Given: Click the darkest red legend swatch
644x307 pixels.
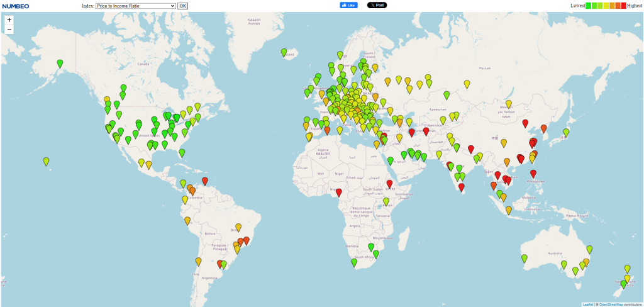Looking at the screenshot, I should (623, 6).
